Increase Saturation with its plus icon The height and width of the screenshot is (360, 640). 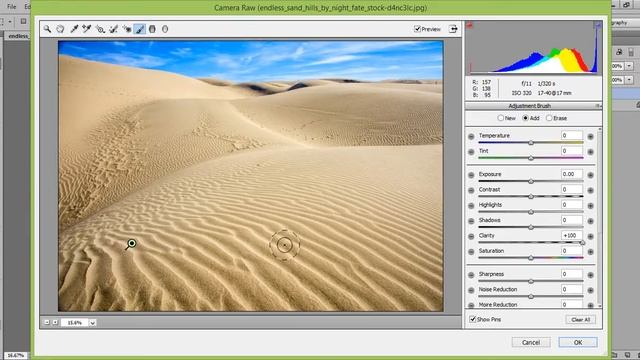(x=590, y=252)
